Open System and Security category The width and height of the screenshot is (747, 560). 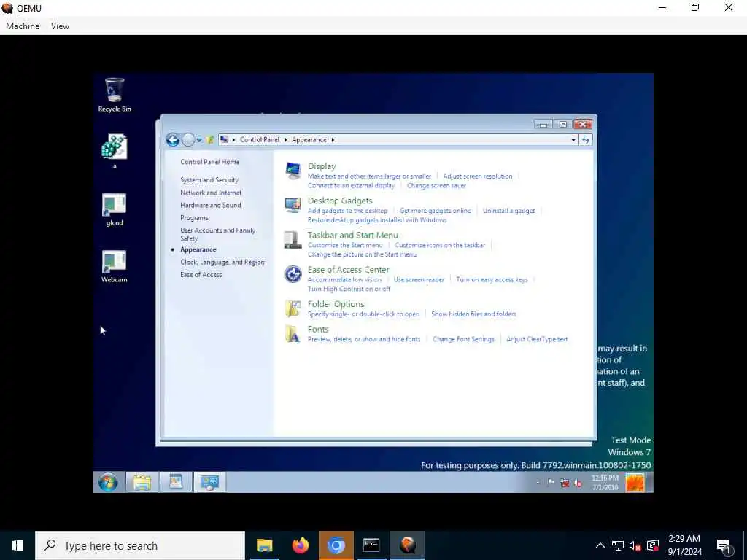point(209,179)
